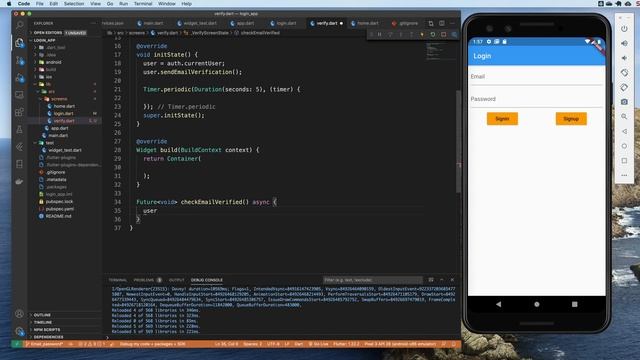Viewport: 640px width, 360px height.
Task: Tap the Signin button in emulator
Action: [x=502, y=119]
